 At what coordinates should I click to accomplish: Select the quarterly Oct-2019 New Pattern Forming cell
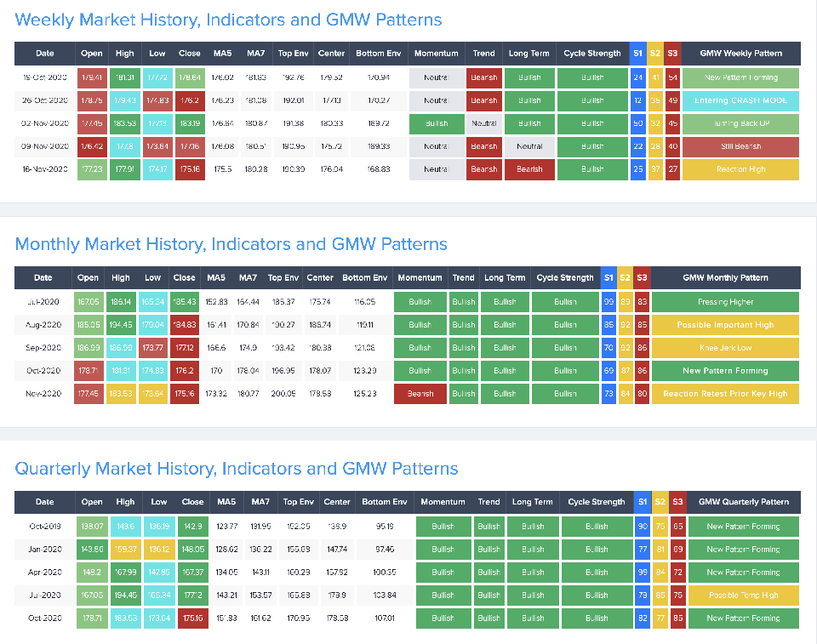point(744,527)
